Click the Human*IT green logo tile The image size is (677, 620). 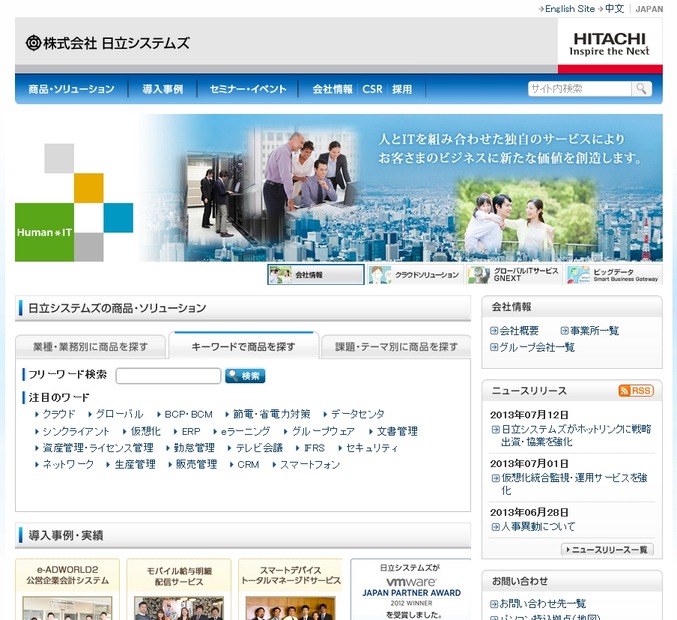tap(44, 232)
